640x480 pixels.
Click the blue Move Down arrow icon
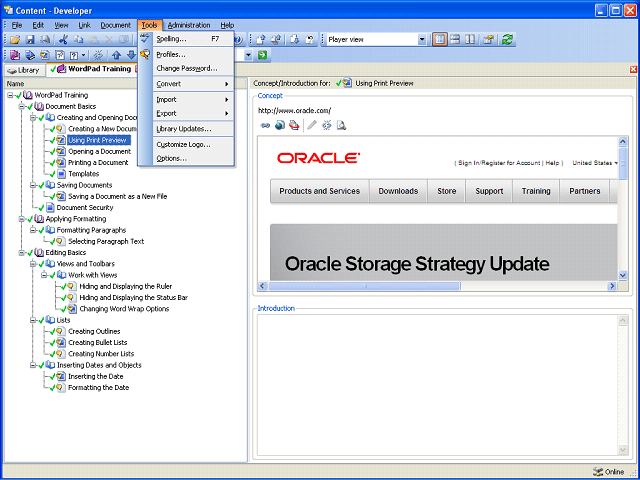(x=131, y=55)
